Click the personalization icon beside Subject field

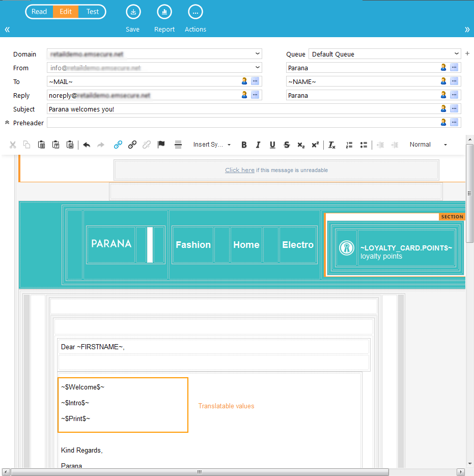[x=443, y=108]
